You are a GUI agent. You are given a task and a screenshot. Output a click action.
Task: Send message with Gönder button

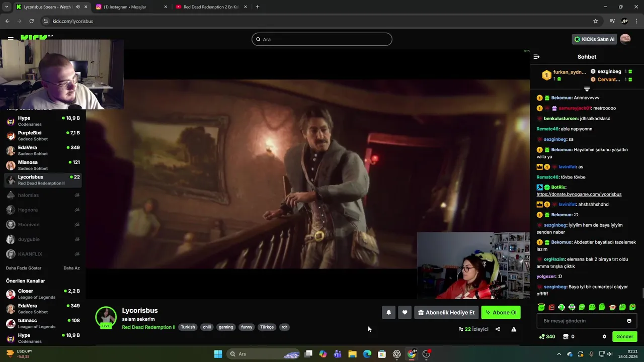624,336
